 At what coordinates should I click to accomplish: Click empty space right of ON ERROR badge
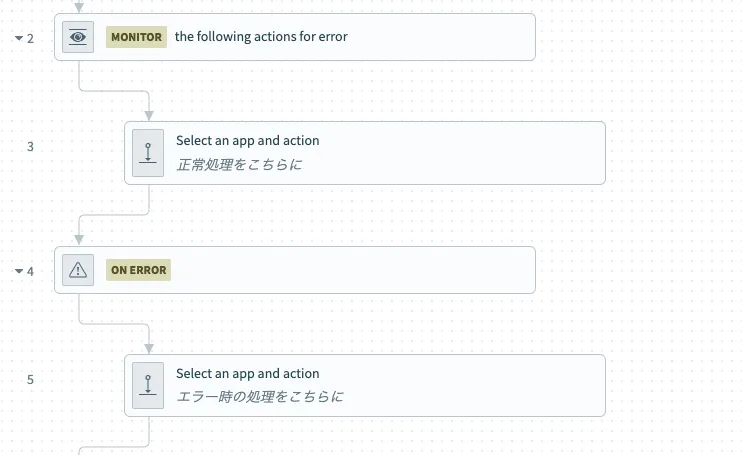point(350,270)
